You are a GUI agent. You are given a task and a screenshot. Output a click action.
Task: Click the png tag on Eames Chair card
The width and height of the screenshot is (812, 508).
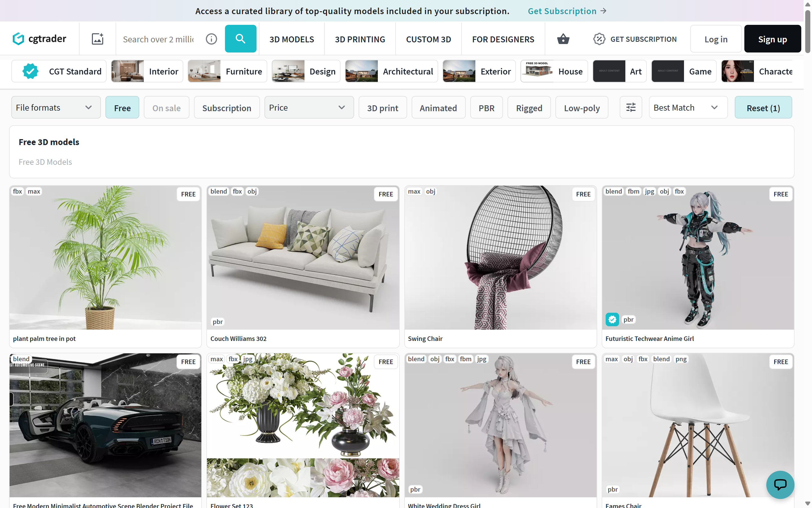click(x=681, y=359)
